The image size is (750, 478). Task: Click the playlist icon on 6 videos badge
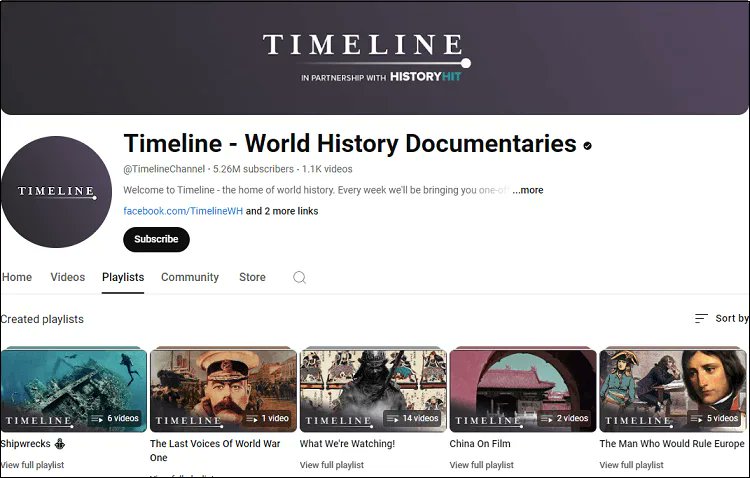[x=97, y=419]
